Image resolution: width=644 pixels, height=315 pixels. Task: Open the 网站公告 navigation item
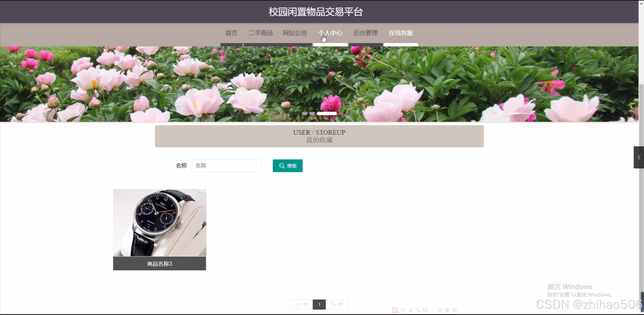(x=295, y=33)
